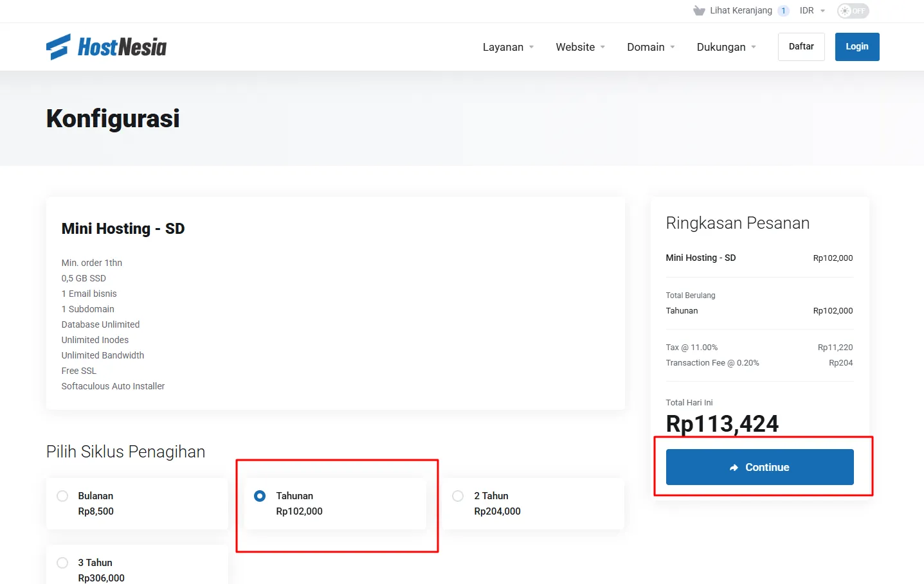The height and width of the screenshot is (584, 924).
Task: Click the Min. order 1thn text
Action: [92, 263]
